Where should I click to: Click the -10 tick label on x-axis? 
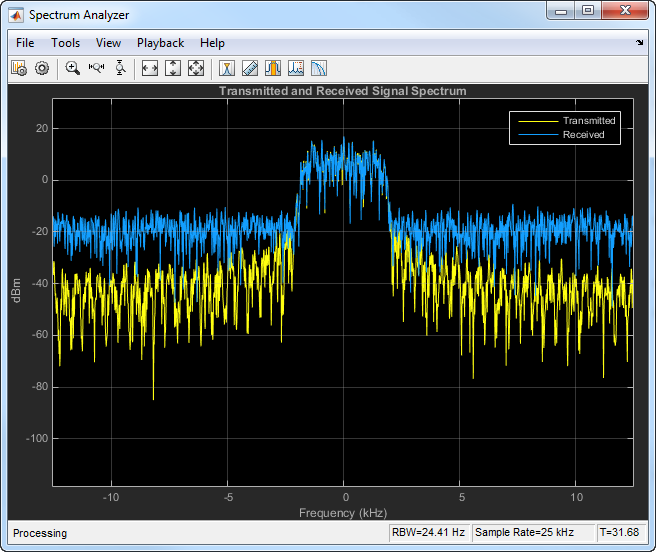pos(111,497)
